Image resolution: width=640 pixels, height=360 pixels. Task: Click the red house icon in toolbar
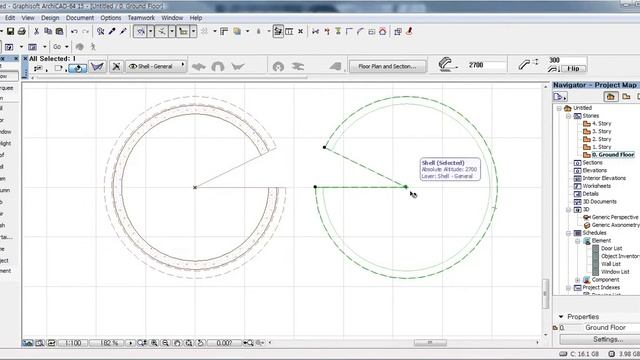[383, 31]
